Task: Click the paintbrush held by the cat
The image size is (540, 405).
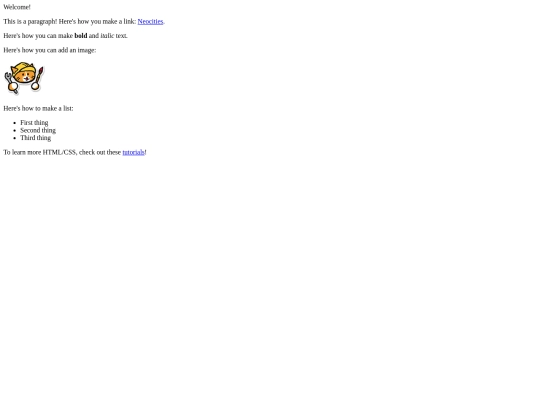Action: pos(40,74)
